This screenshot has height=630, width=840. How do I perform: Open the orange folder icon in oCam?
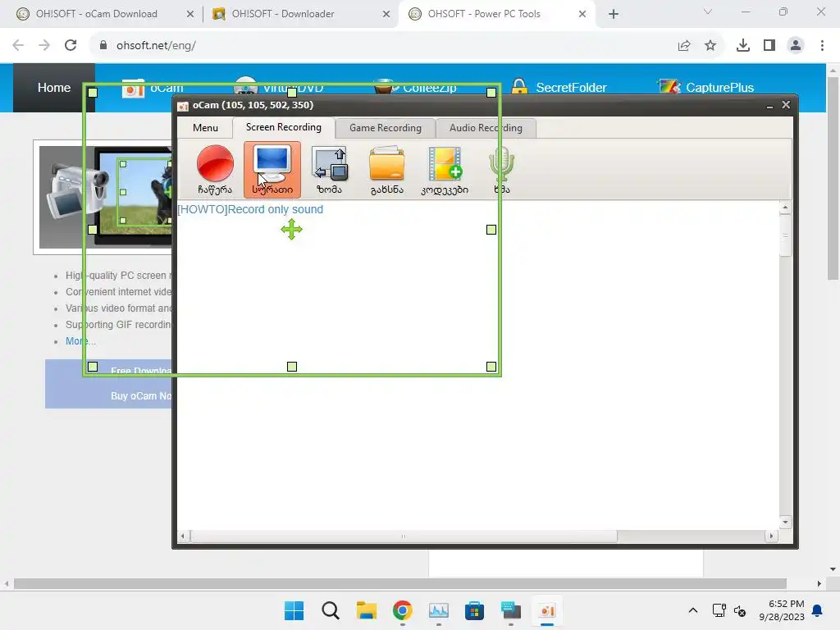click(x=387, y=169)
